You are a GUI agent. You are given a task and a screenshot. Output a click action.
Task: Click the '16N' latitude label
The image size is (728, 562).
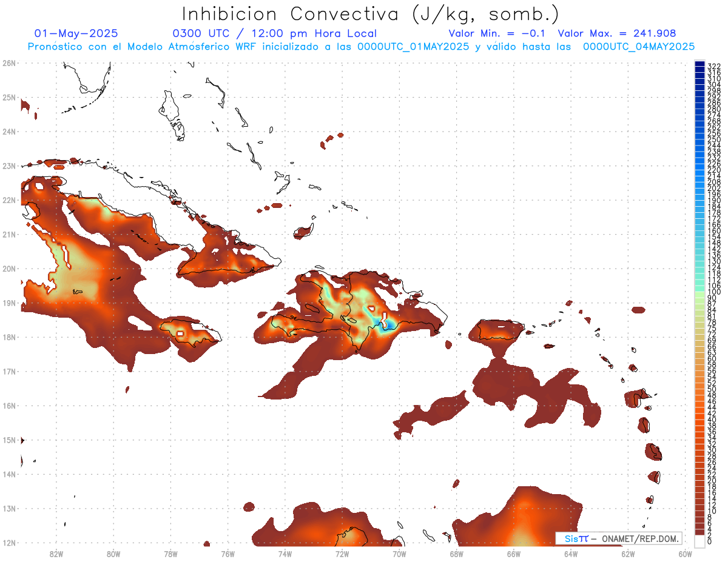pos(8,406)
